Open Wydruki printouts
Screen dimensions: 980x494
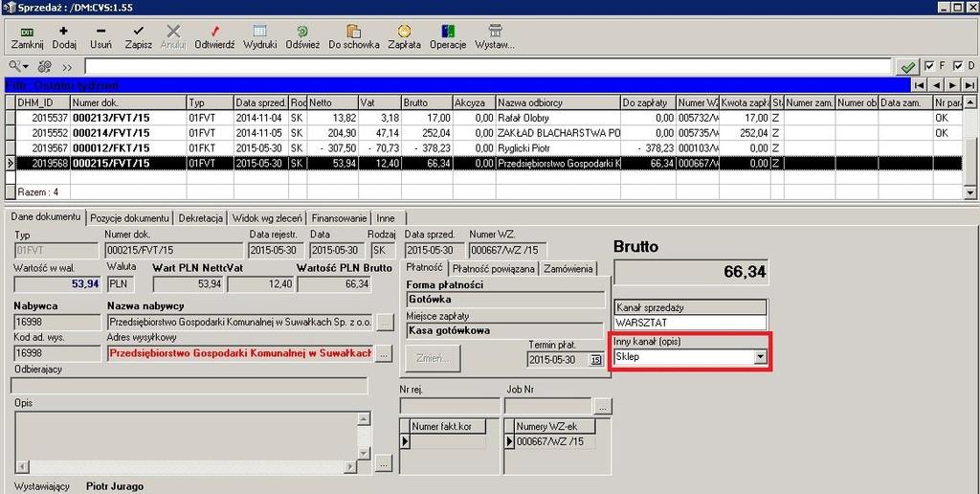(x=260, y=37)
